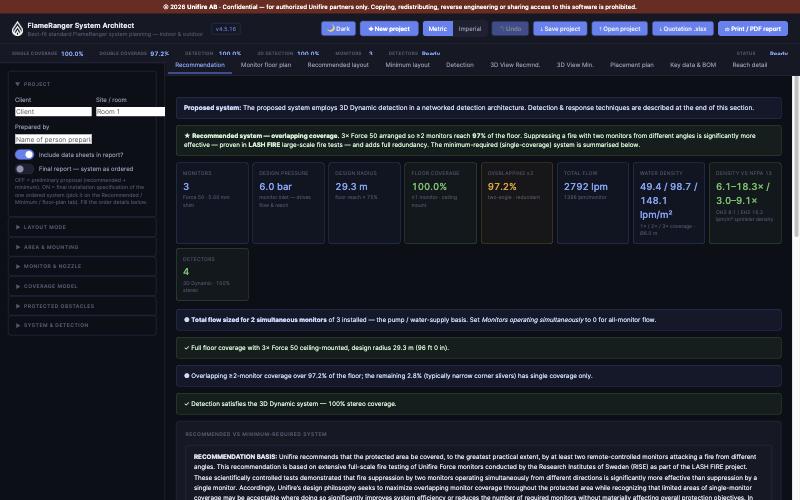Open Key data & BOM tab
This screenshot has width=800, height=500.
[693, 65]
